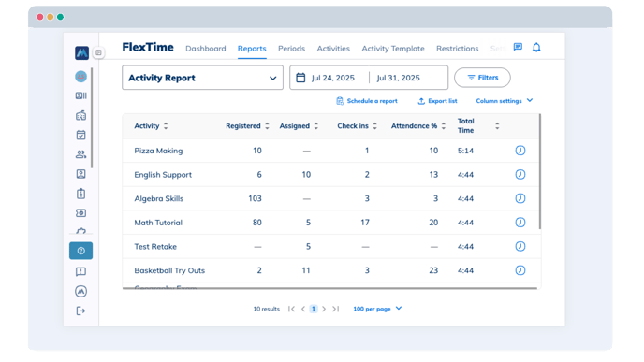Open the ticket pass sidebar icon
Image resolution: width=644 pixels, height=362 pixels.
80,213
